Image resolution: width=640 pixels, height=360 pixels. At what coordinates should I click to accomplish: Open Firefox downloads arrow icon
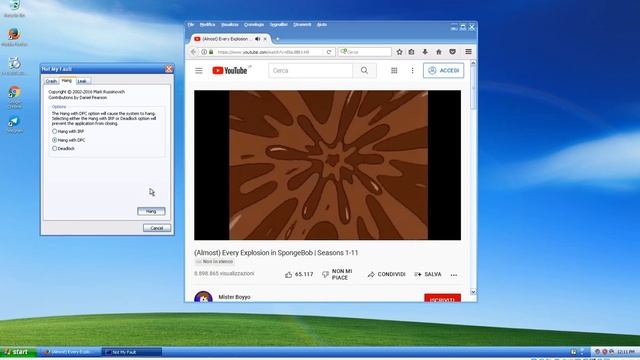pos(425,52)
